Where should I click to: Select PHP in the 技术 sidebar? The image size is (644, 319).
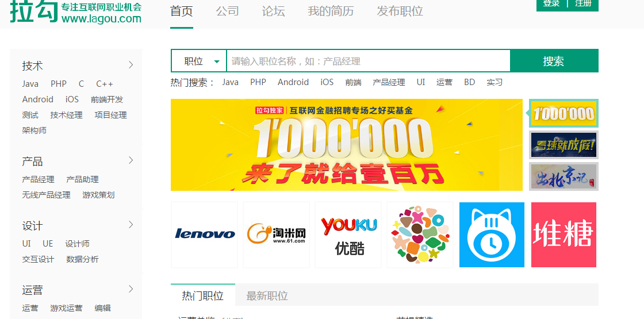click(x=59, y=84)
